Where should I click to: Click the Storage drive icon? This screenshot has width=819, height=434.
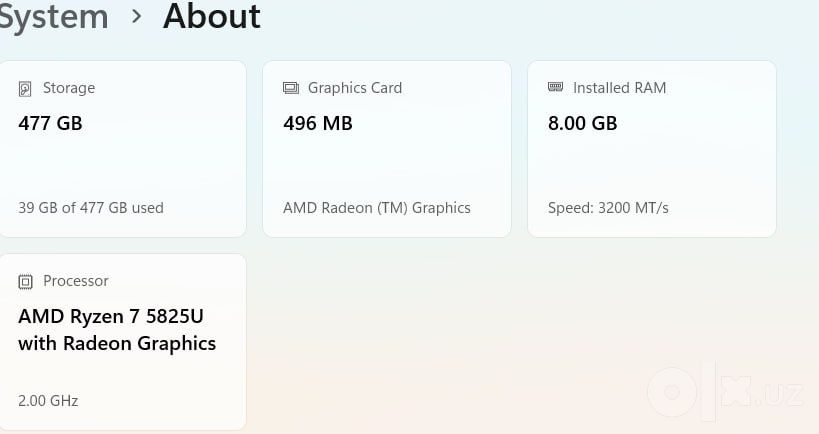25,89
